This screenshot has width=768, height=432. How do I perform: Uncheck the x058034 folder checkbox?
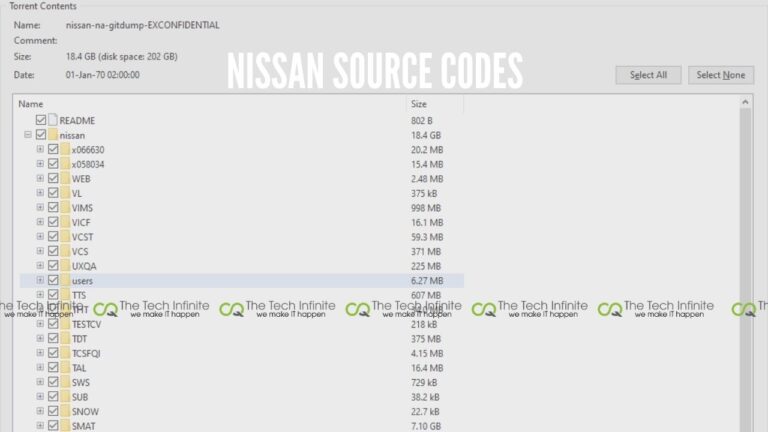click(x=53, y=164)
